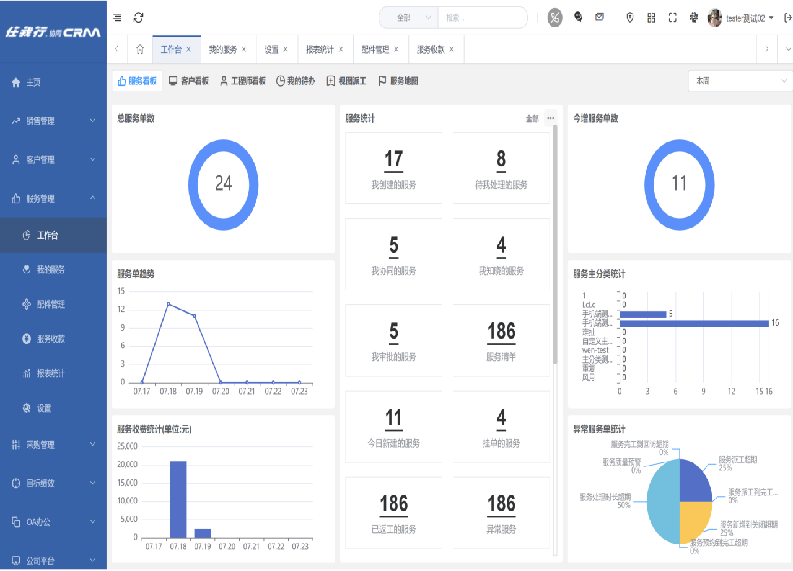The image size is (793, 571).
Task: Click the refresh icon in the top bar
Action: coord(138,17)
